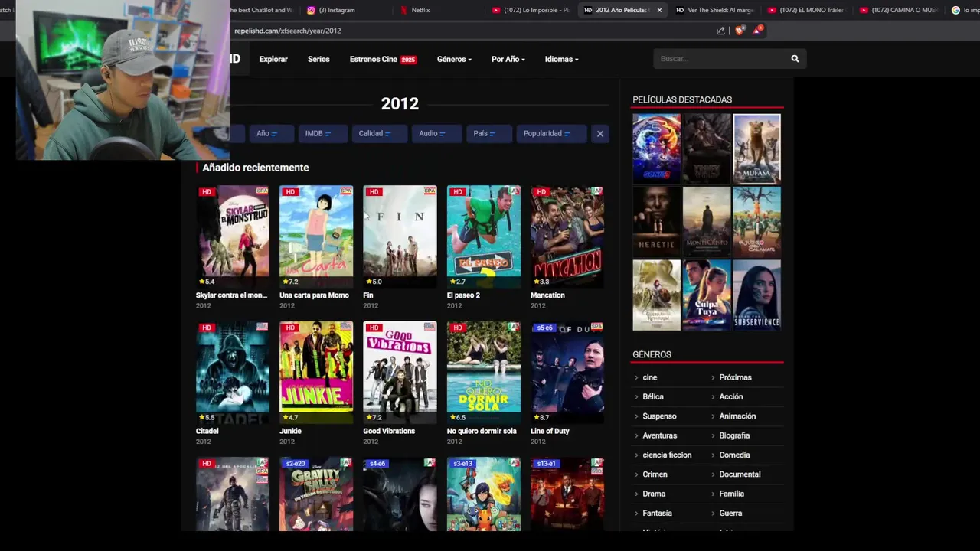
Task: Open the Junkie movie poster
Action: [x=316, y=372]
